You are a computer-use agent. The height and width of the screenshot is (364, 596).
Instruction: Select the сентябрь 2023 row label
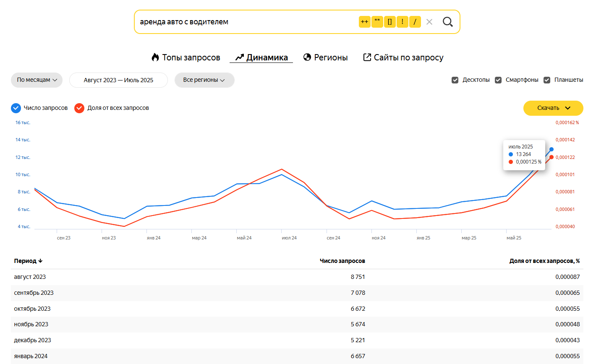click(x=34, y=293)
